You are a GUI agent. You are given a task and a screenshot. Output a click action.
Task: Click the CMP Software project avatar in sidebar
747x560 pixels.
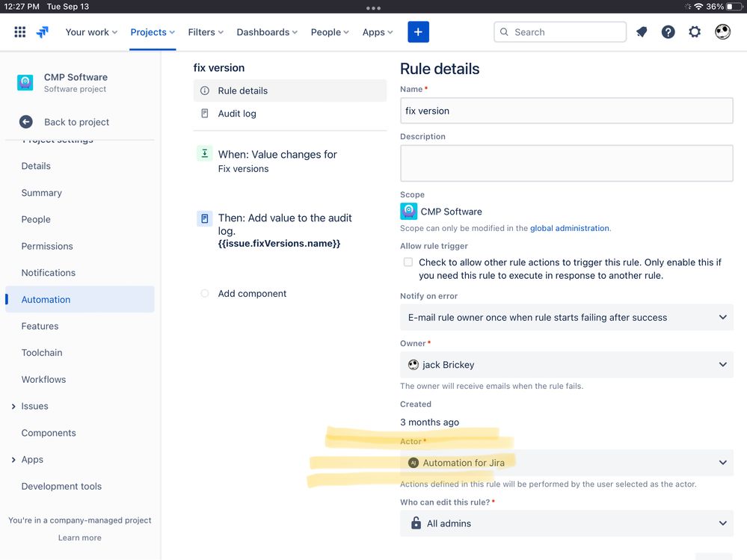point(25,82)
